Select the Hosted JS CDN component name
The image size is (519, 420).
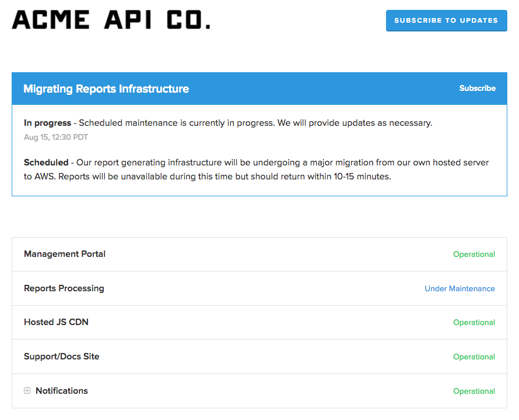pos(56,322)
